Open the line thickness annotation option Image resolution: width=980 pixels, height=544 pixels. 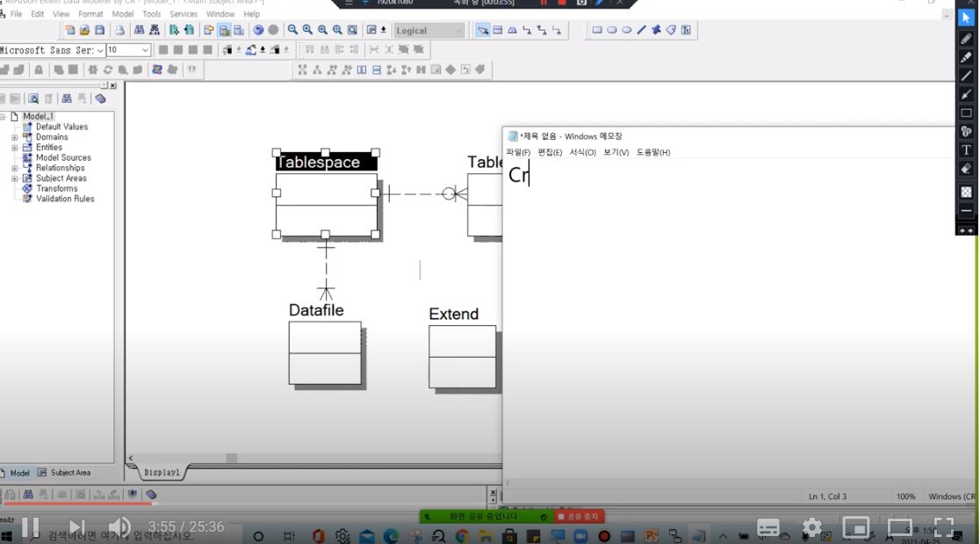[966, 211]
